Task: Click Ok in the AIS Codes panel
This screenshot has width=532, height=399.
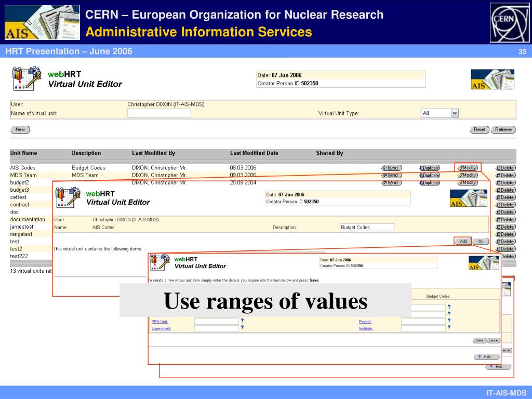Action: 481,242
